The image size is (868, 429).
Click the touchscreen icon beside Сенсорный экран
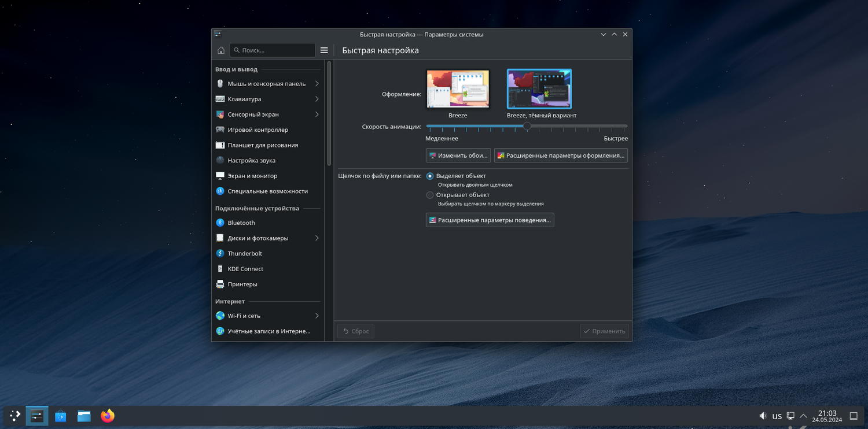coord(220,114)
